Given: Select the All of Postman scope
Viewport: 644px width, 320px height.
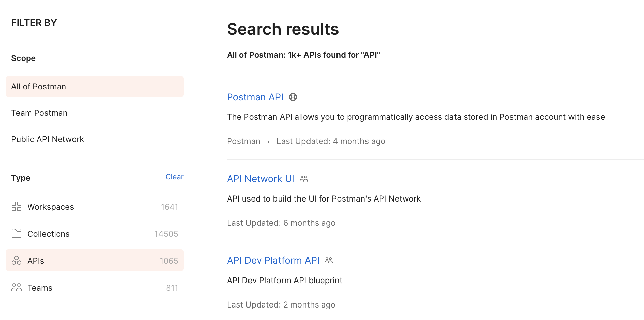Looking at the screenshot, I should (95, 86).
